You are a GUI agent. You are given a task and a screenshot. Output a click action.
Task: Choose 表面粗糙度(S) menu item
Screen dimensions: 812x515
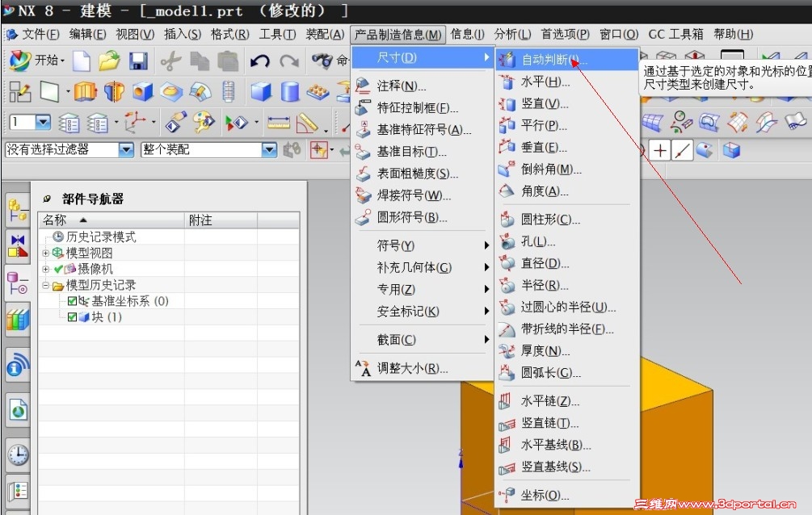[422, 174]
